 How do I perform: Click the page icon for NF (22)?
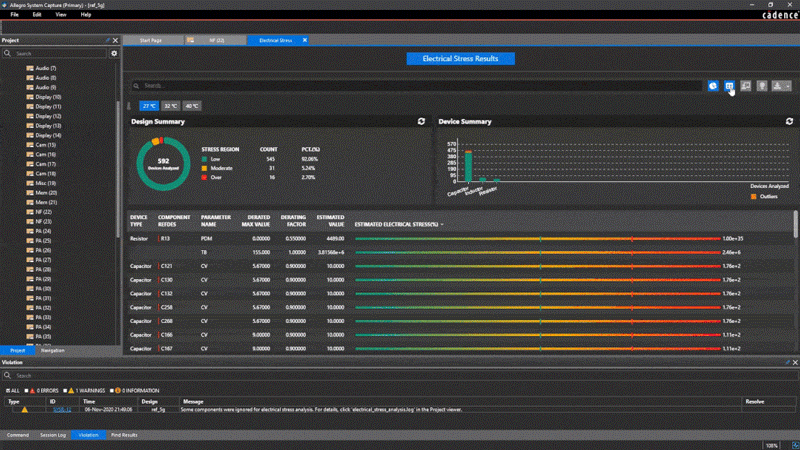(30, 212)
